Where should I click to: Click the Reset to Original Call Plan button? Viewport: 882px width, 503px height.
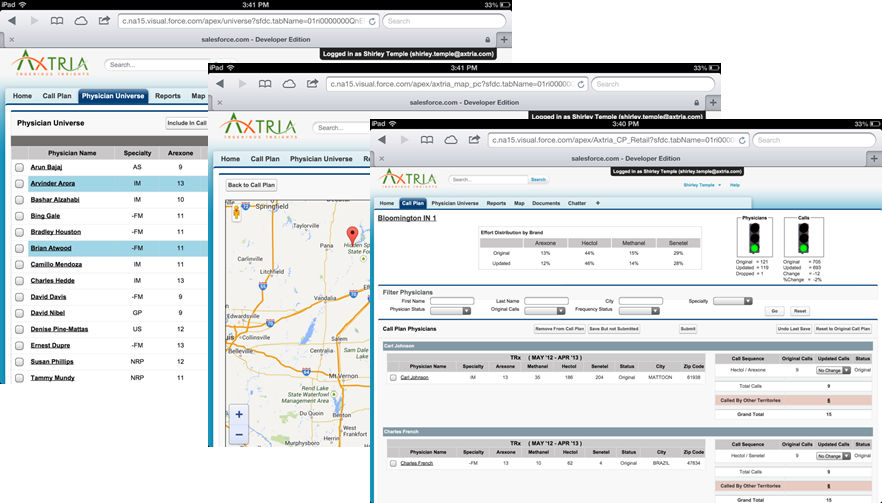pyautogui.click(x=842, y=329)
